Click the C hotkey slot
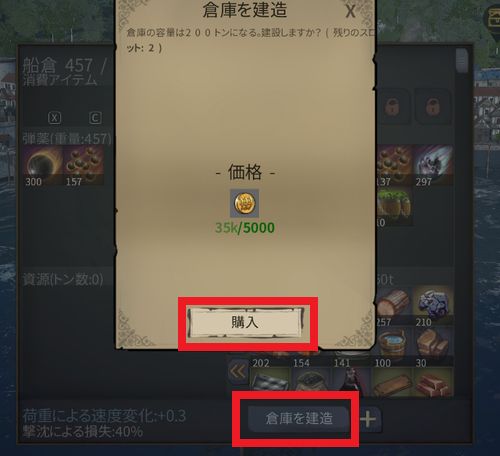Screen dimensions: 500x456 click(95, 118)
